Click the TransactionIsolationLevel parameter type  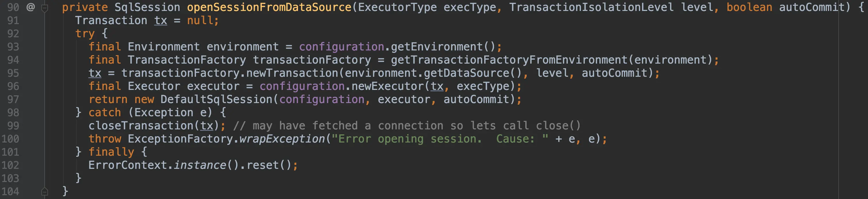tap(591, 7)
